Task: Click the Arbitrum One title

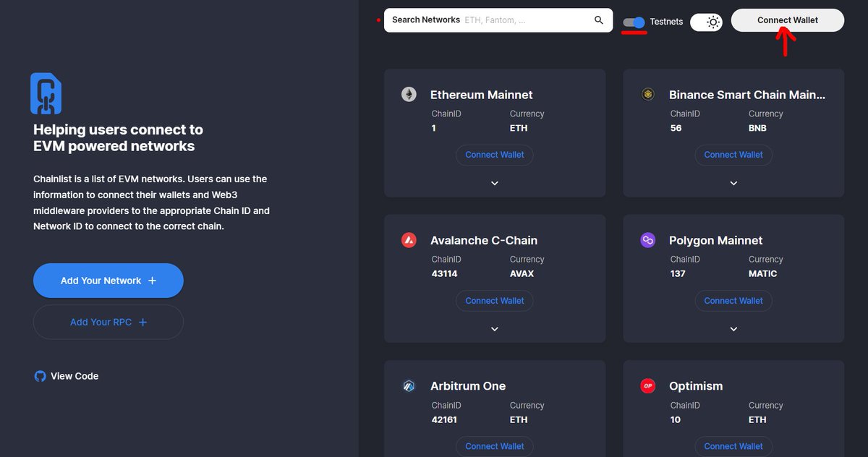Action: (468, 386)
